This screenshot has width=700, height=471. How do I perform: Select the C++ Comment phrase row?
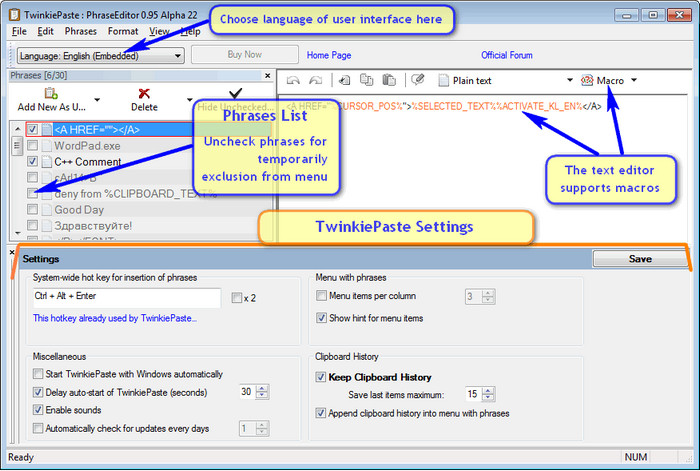point(148,162)
